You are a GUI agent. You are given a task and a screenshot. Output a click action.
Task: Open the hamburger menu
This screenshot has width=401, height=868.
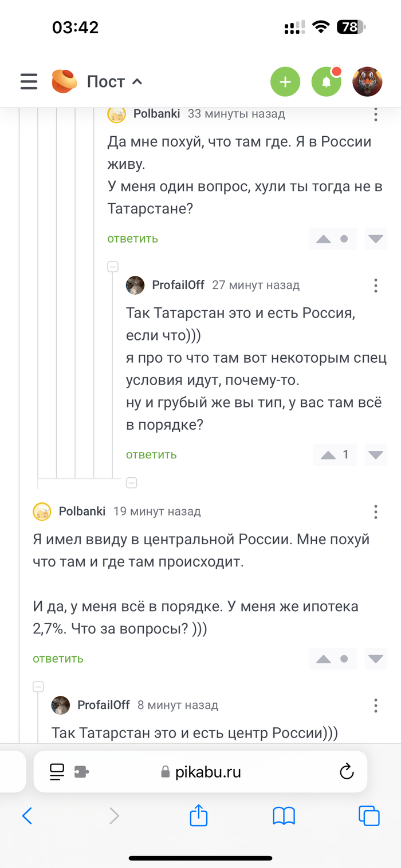[x=29, y=81]
